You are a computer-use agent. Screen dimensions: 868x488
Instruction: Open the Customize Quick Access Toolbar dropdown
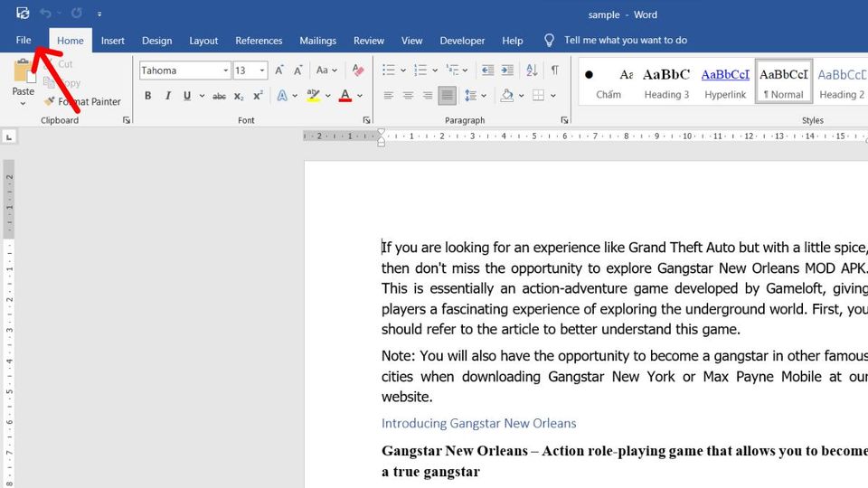99,14
